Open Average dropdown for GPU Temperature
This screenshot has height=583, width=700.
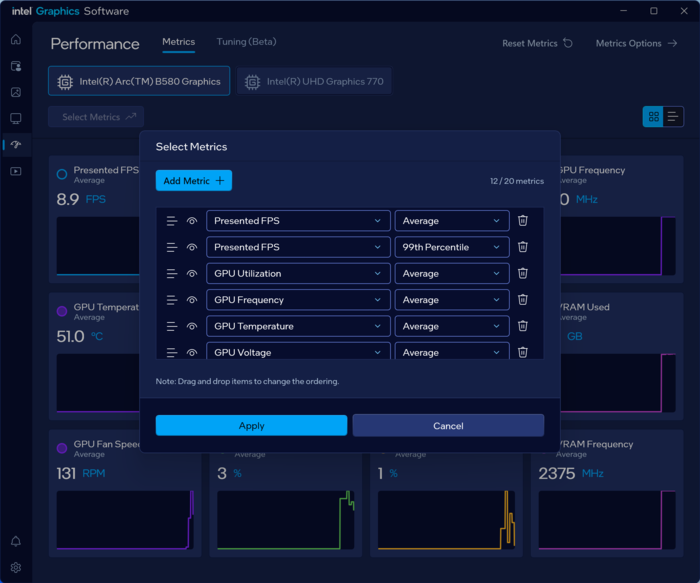[452, 326]
